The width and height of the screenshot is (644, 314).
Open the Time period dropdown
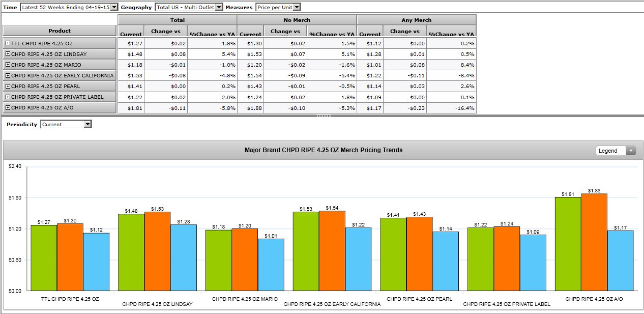coord(114,7)
